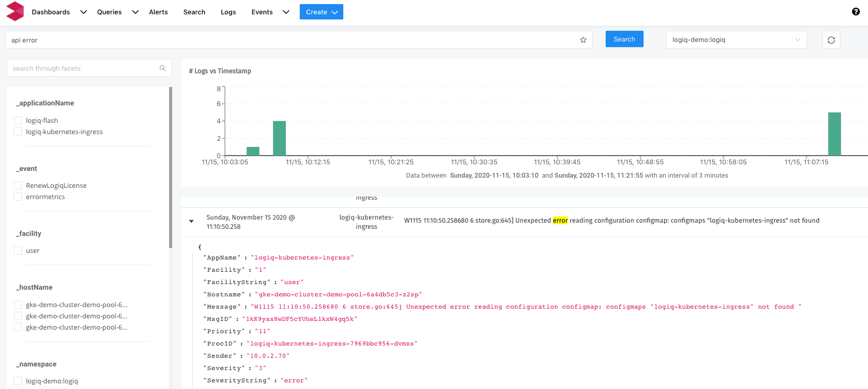Viewport: 868px width, 389px height.
Task: Open the logiq-demo:logiq namespace selector
Action: coord(736,40)
